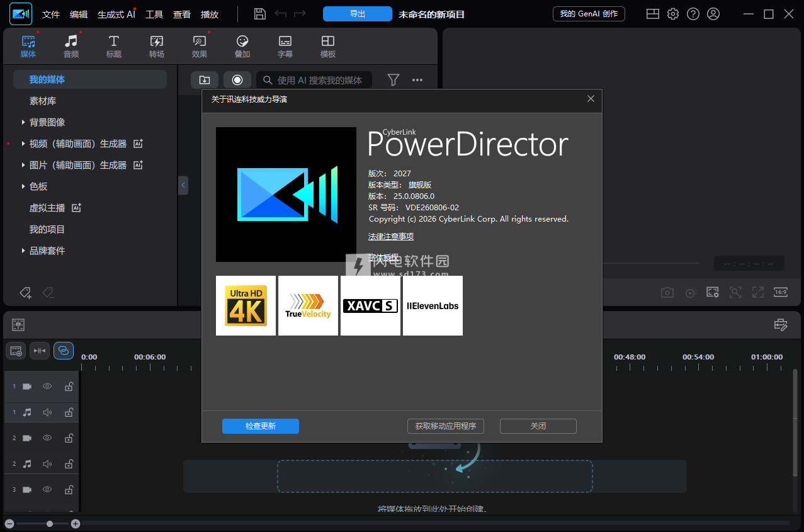Click 检查更新 in About dialog

click(261, 426)
